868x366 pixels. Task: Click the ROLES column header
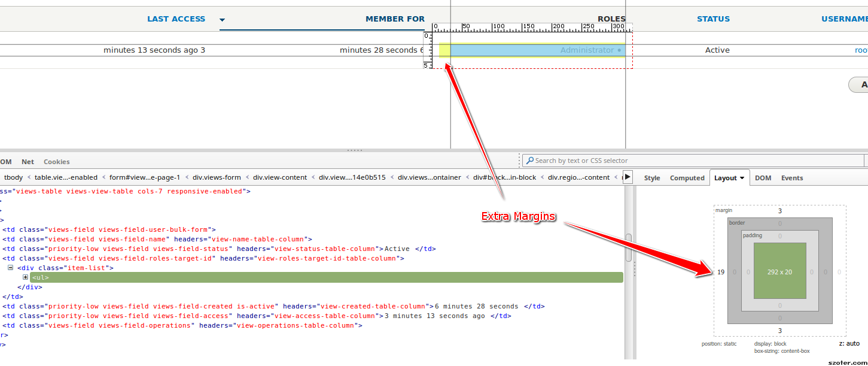[611, 19]
